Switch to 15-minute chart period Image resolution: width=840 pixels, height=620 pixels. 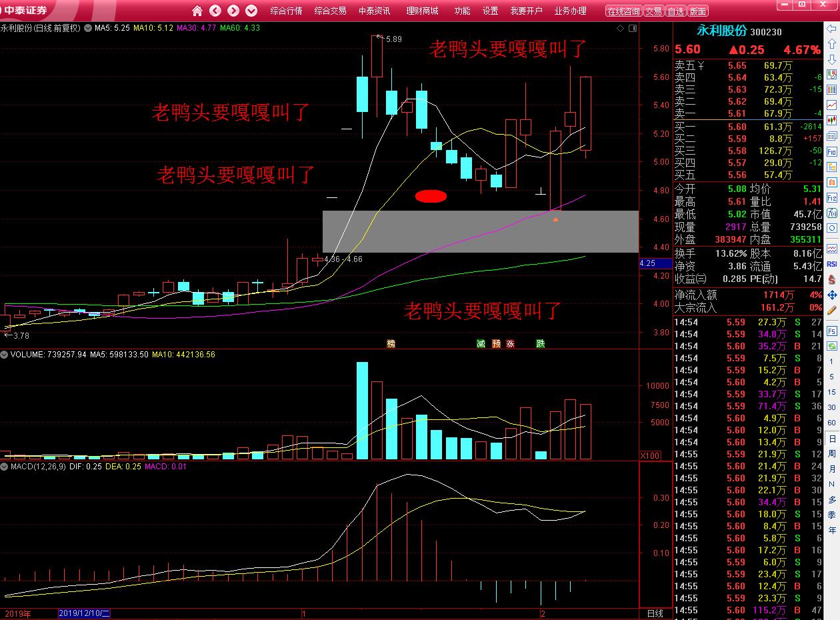832,392
